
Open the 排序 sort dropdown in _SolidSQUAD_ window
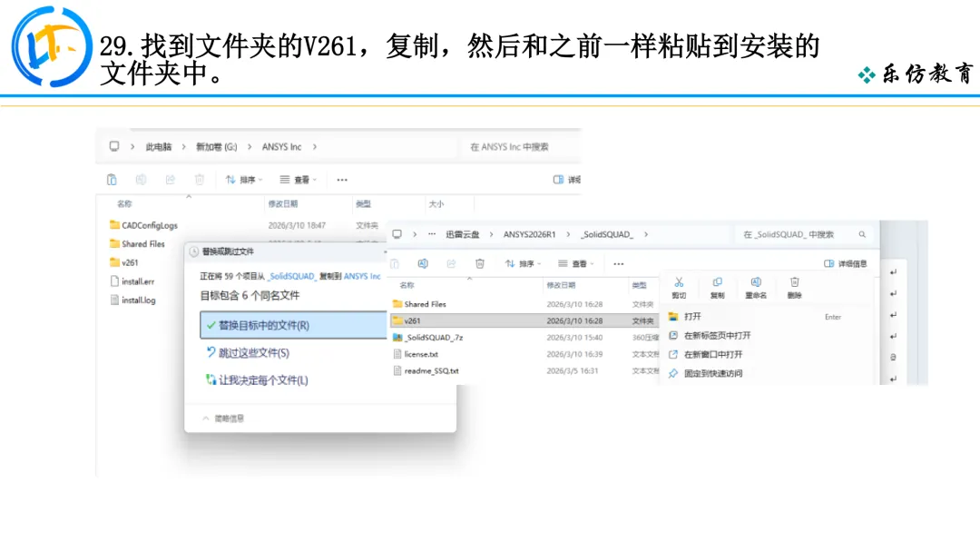pos(523,264)
